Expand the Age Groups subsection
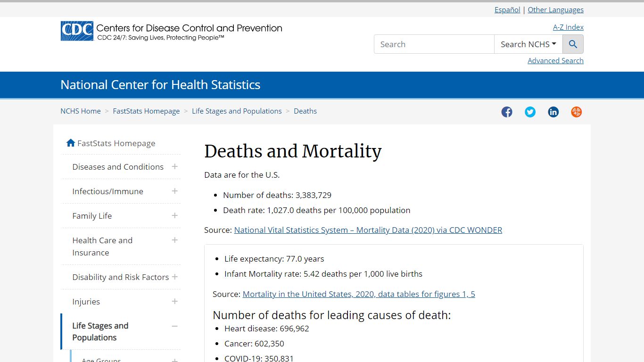644x362 pixels. tap(174, 360)
